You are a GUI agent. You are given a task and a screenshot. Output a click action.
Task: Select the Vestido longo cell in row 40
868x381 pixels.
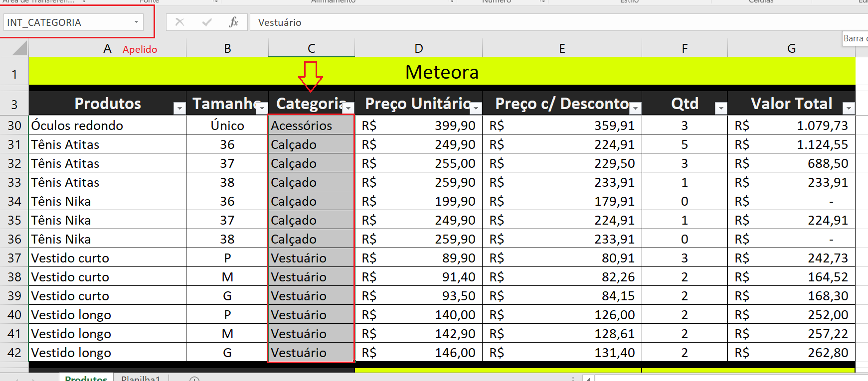coord(107,315)
